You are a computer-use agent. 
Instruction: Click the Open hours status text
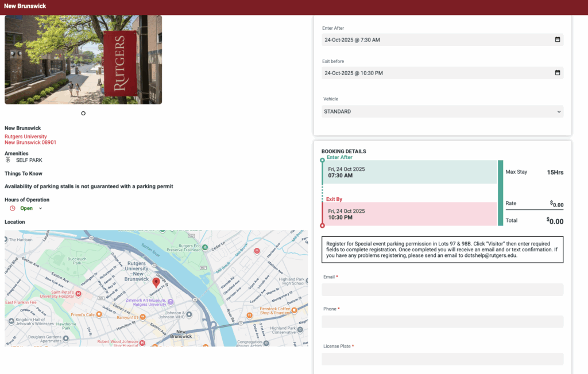[x=26, y=208]
